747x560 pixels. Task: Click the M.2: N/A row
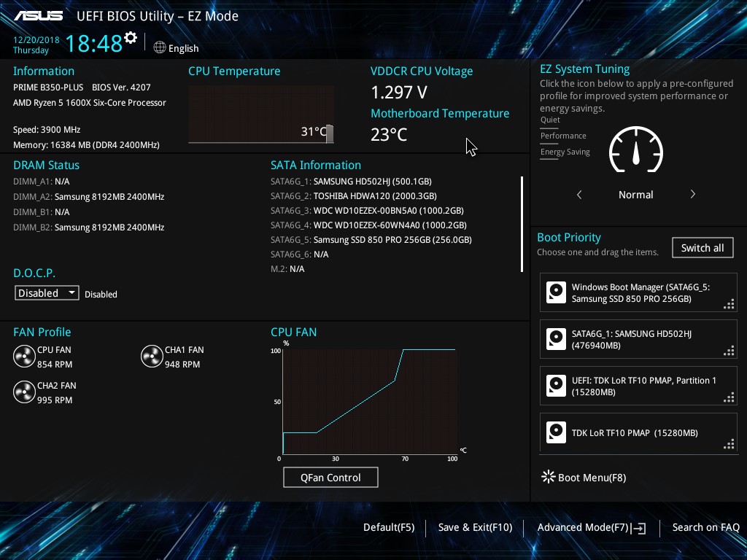[x=287, y=269]
